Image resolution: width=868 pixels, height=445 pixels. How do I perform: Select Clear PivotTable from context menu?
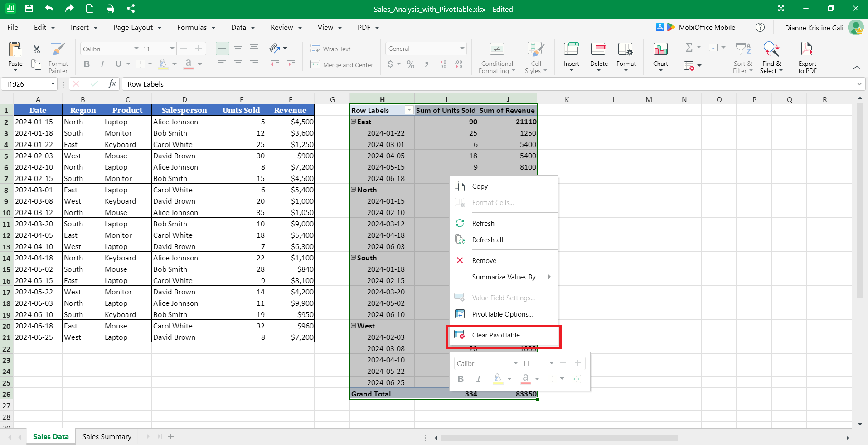pyautogui.click(x=496, y=335)
